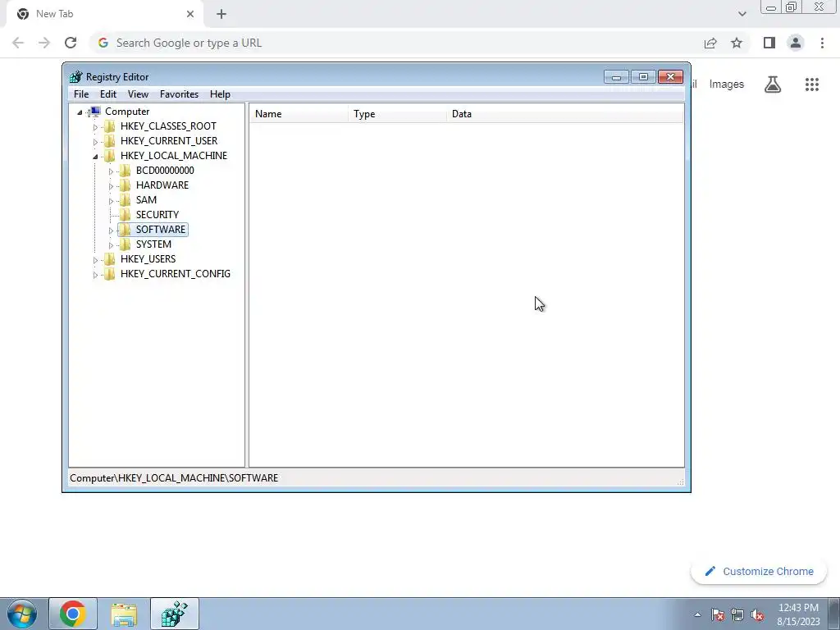Open the File menu in Registry Editor
This screenshot has width=840, height=630.
(81, 94)
